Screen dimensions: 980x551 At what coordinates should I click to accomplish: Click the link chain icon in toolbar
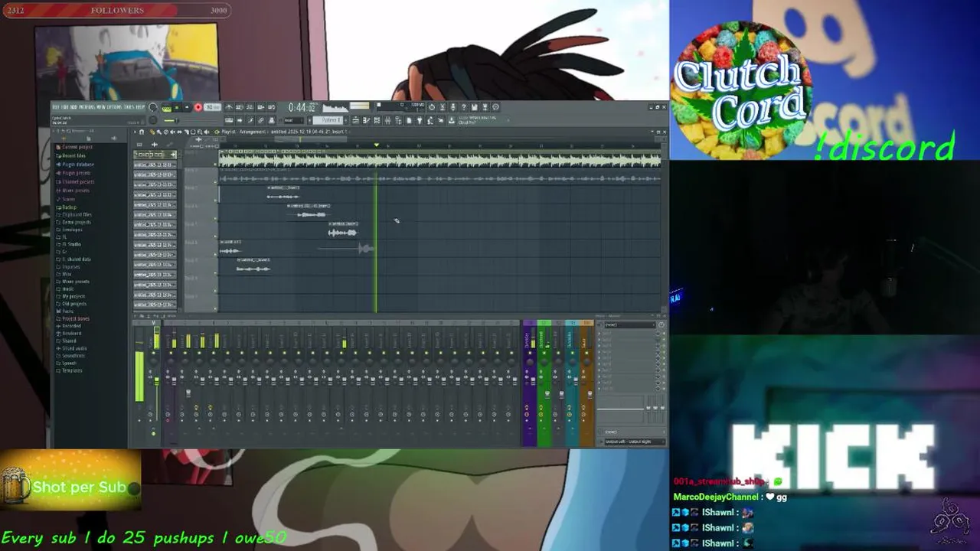[260, 120]
